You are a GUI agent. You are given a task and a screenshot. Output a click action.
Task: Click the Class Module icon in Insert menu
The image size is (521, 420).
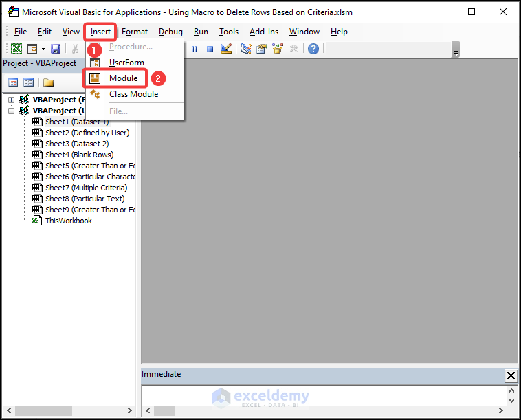[x=95, y=94]
